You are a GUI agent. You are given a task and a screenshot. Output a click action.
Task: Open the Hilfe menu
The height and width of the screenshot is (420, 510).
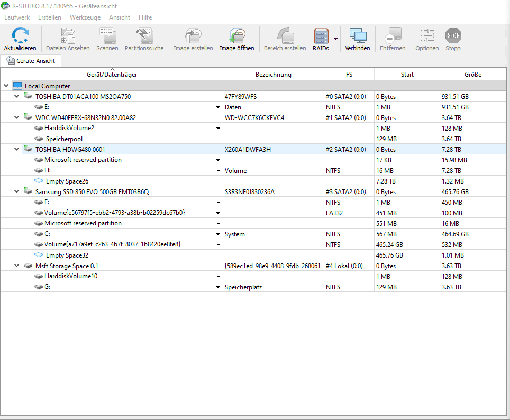[x=145, y=17]
